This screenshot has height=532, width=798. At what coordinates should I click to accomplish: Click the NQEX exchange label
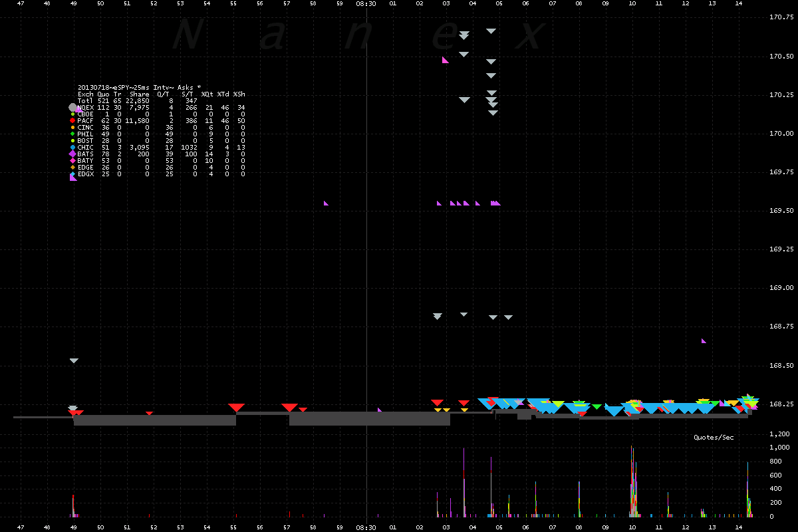pyautogui.click(x=86, y=107)
